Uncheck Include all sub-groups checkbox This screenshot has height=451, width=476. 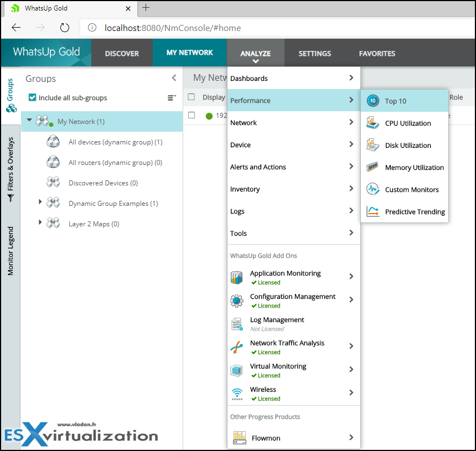[32, 97]
